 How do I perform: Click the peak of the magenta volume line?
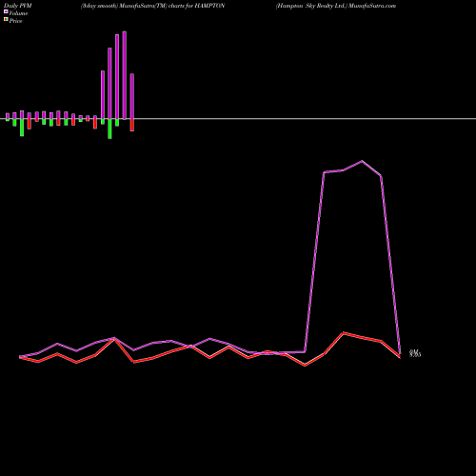point(362,161)
